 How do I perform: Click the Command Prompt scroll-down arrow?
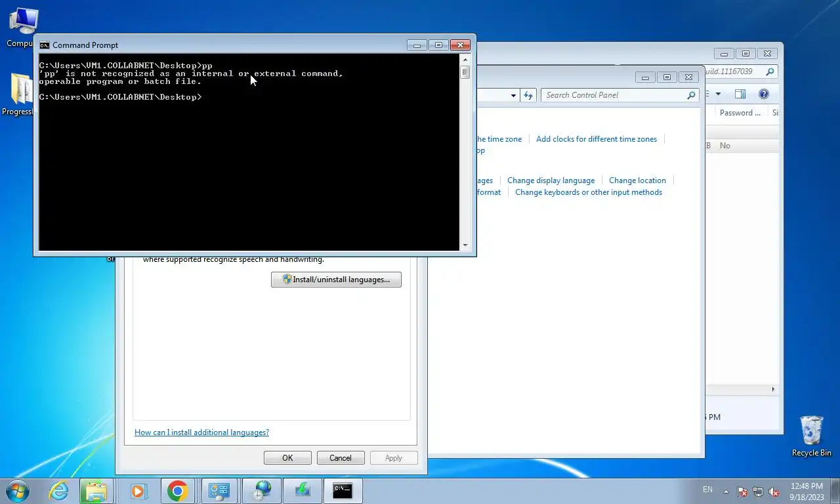pyautogui.click(x=465, y=245)
